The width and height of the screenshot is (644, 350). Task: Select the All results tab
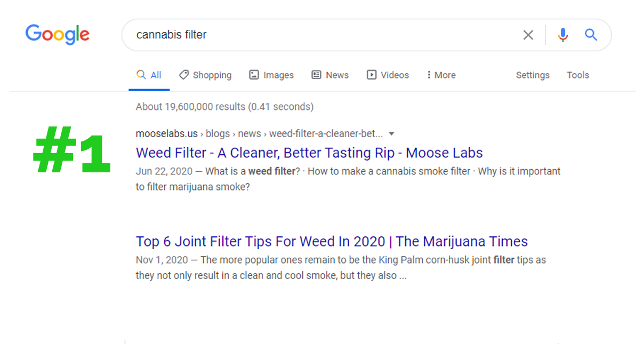click(149, 75)
